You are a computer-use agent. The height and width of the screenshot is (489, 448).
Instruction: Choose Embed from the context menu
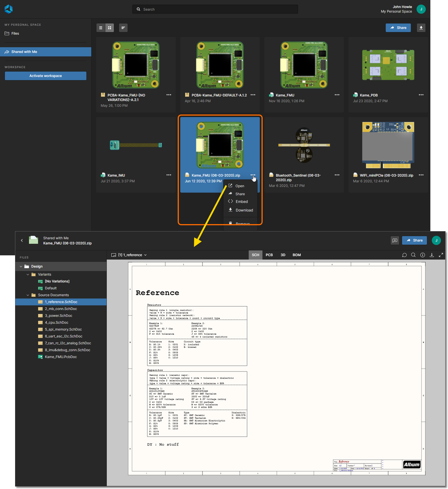pos(241,202)
